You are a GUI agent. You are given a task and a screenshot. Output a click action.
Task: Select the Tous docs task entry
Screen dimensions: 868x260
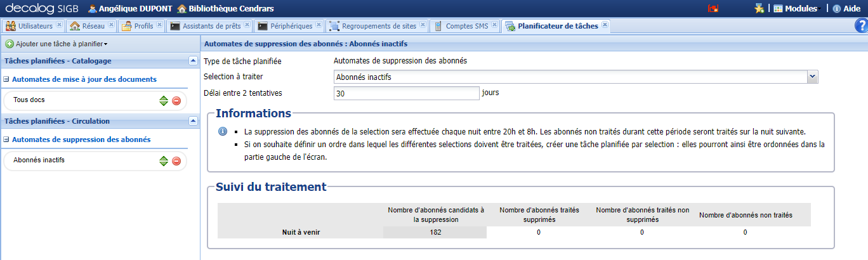[x=29, y=100]
